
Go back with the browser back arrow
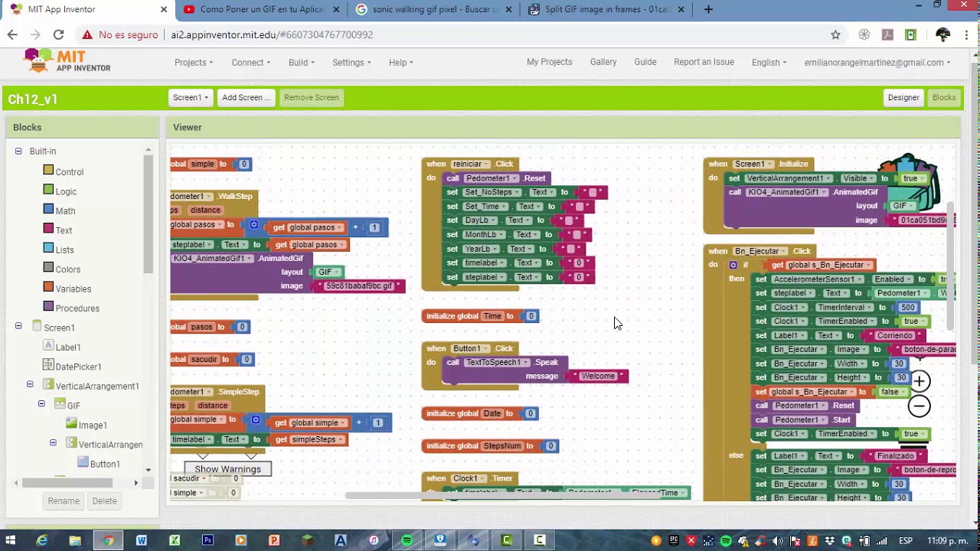point(12,34)
